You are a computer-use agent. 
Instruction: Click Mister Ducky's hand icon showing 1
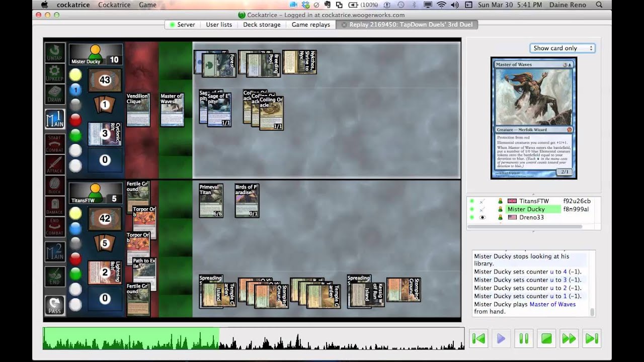coord(105,105)
